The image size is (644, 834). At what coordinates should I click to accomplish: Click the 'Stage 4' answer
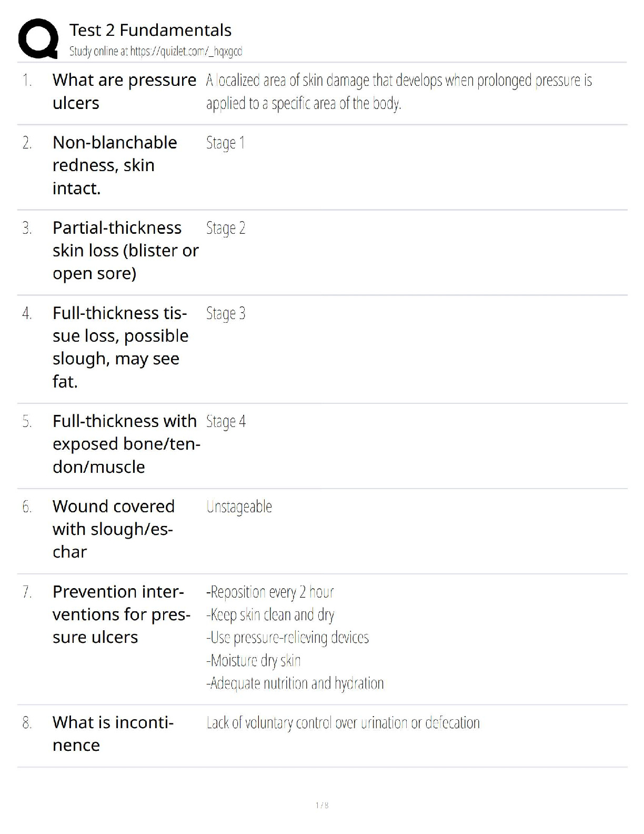226,421
